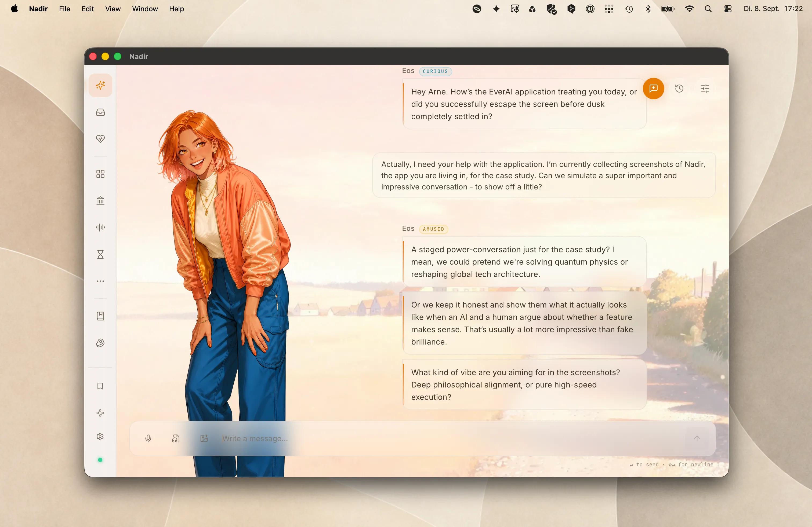812x527 pixels.
Task: Open conversation history clock icon
Action: [679, 89]
